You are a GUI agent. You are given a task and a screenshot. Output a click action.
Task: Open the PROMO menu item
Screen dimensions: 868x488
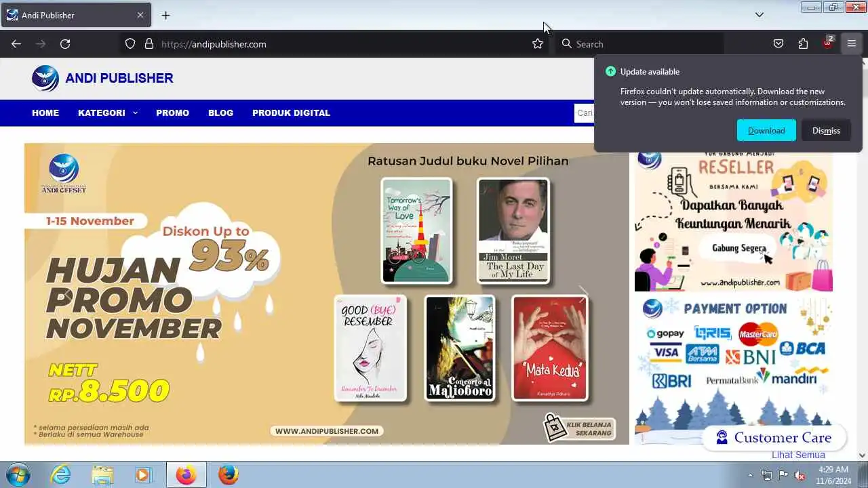pyautogui.click(x=172, y=113)
